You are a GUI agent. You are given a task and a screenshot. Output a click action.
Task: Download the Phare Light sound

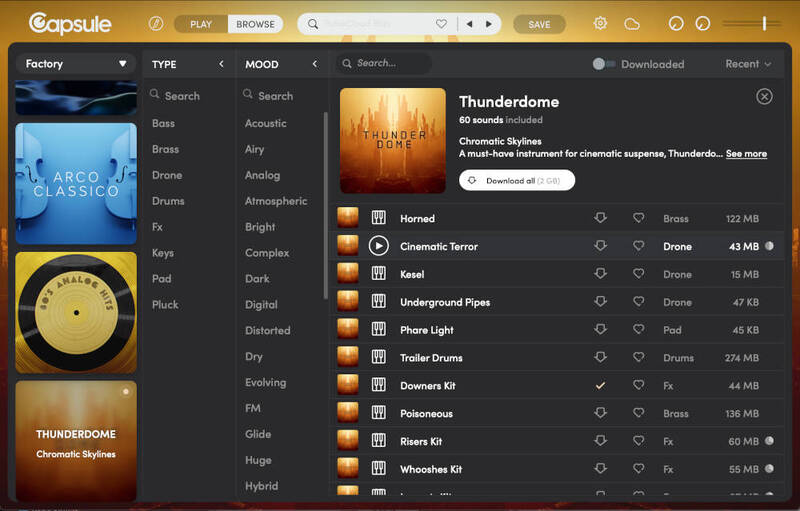[x=601, y=329]
